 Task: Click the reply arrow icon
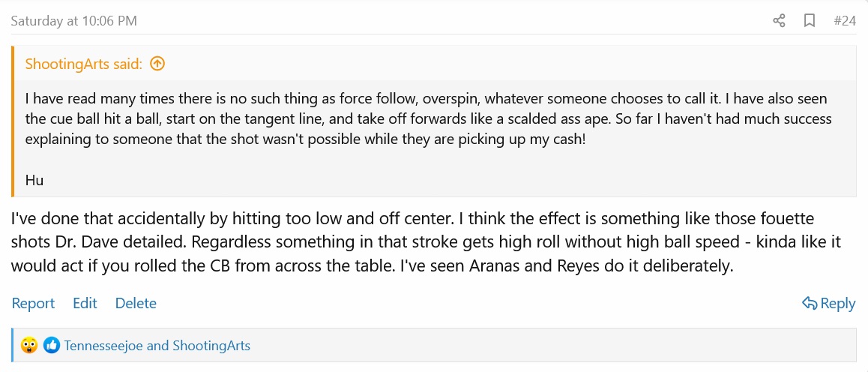click(810, 303)
